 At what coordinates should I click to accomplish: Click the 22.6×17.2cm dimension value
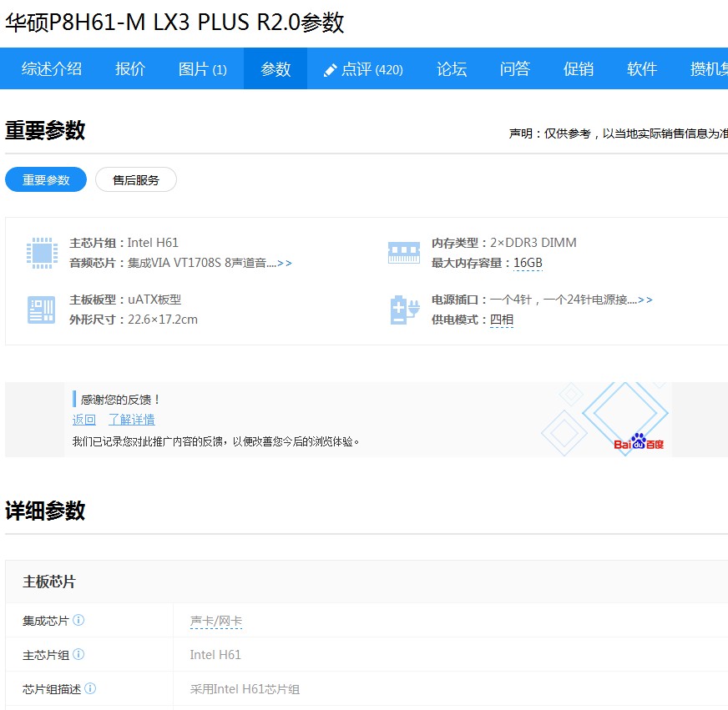tap(163, 320)
